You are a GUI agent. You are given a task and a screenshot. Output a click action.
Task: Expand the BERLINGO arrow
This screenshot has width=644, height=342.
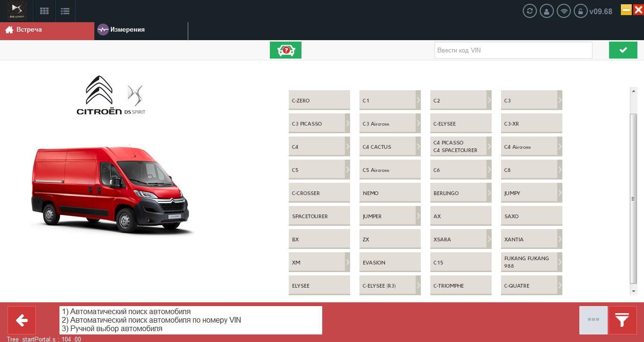(489, 193)
